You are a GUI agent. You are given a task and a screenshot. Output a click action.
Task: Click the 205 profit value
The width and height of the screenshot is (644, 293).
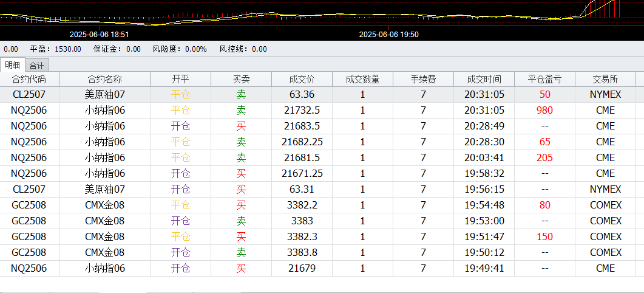coord(544,157)
